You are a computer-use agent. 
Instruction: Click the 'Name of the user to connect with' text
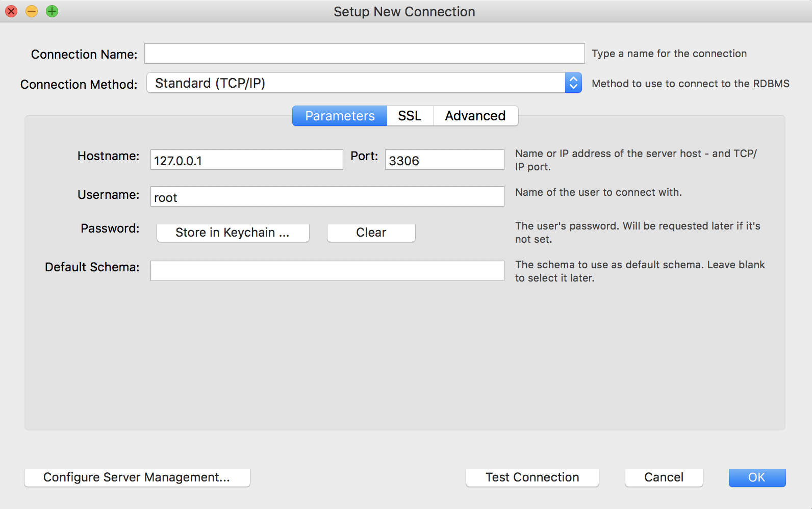pos(598,192)
